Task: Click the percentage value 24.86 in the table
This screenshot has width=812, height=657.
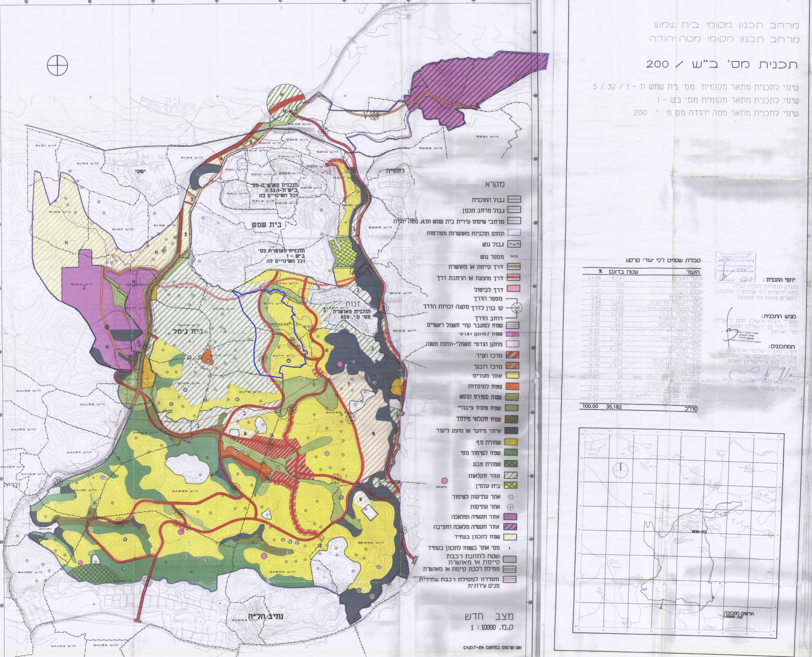Action: (x=594, y=278)
